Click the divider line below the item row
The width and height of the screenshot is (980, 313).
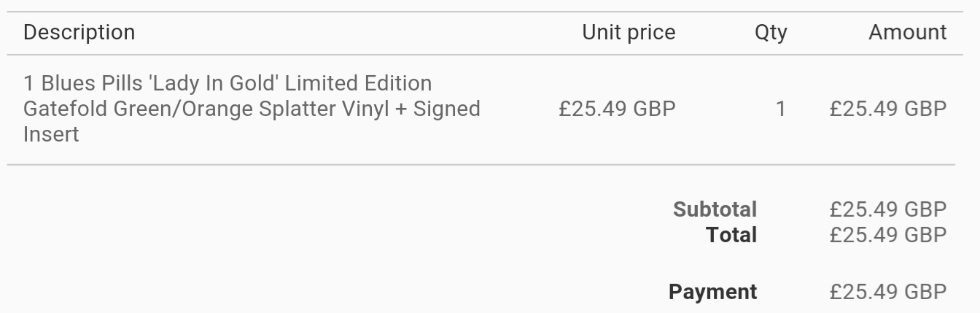481,165
